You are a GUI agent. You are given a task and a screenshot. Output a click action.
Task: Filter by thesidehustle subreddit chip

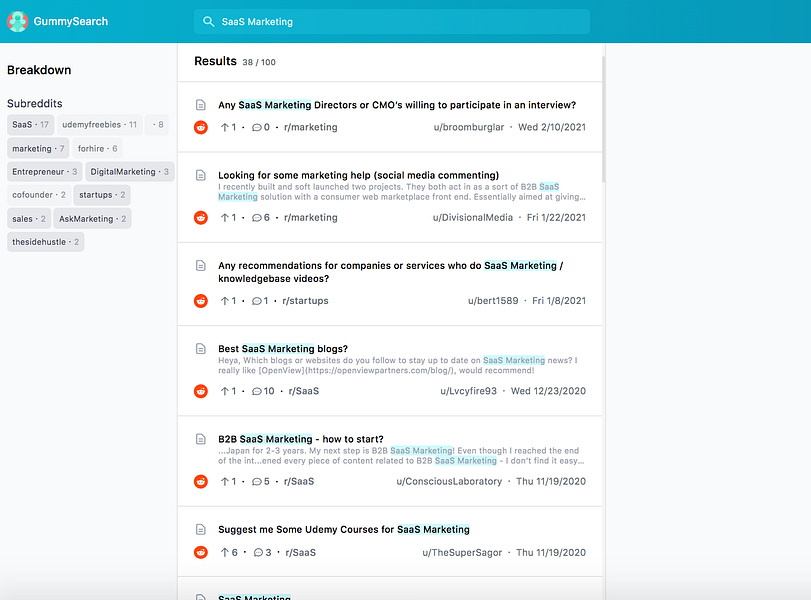[46, 242]
